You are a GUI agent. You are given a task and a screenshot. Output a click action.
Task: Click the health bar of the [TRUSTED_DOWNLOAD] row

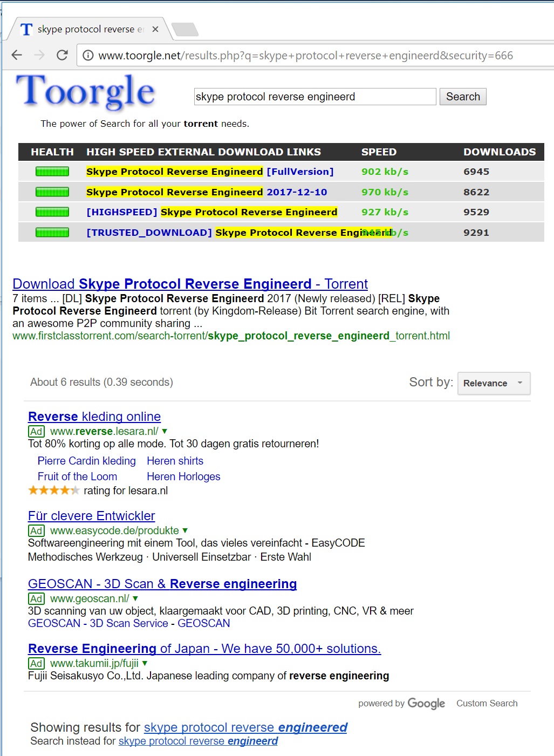(x=52, y=233)
